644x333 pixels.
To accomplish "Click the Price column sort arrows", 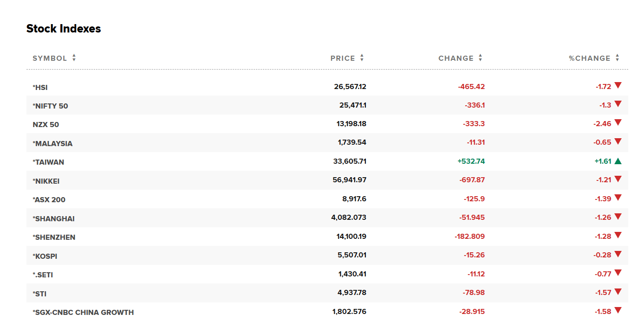I will click(x=362, y=58).
